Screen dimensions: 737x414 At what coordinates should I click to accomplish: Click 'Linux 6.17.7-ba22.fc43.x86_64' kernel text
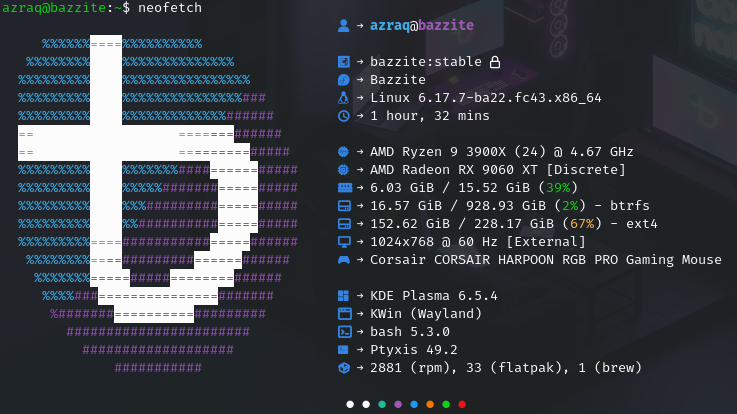point(486,98)
